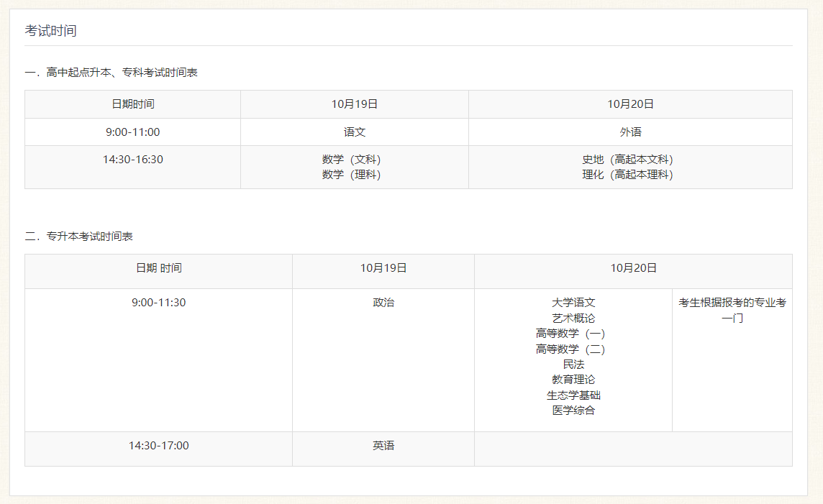
Task: Select the 14:30-16:30 time slot cell
Action: (x=132, y=160)
